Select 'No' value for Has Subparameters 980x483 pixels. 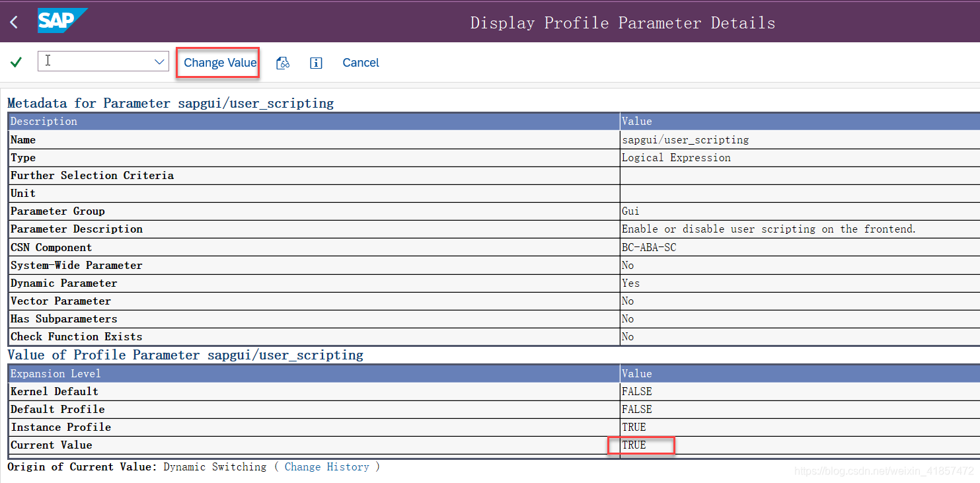(x=628, y=318)
